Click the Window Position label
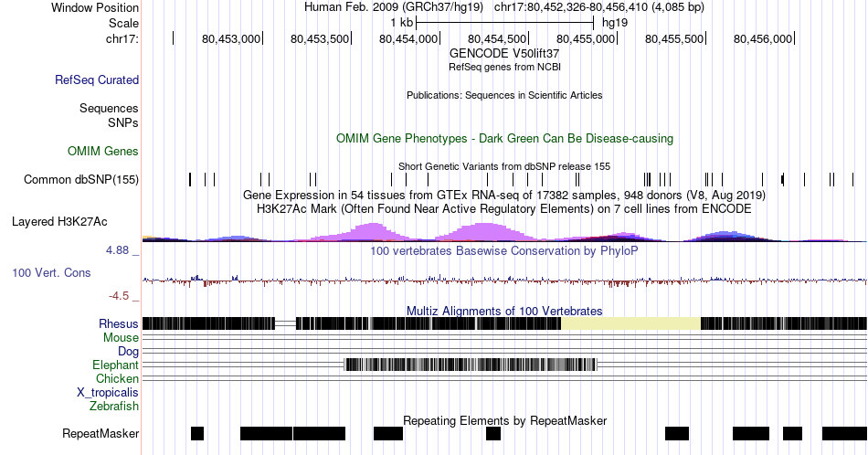 95,7
